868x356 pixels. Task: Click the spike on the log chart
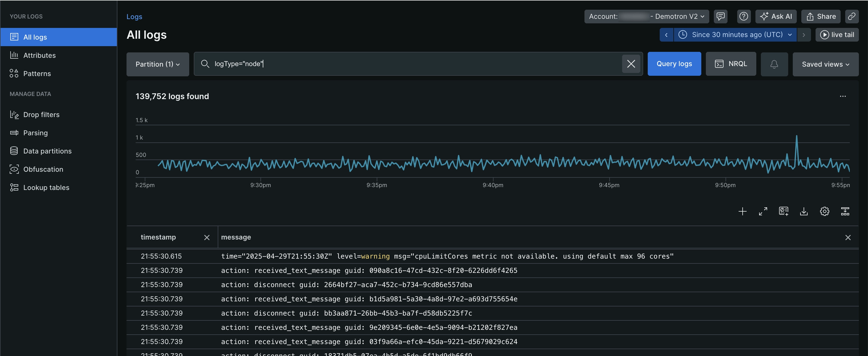[x=796, y=138]
